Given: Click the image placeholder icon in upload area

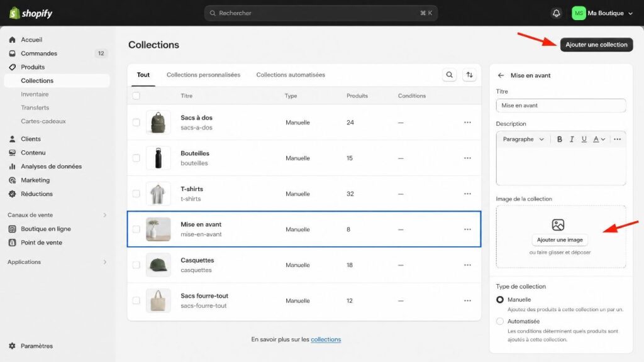Looking at the screenshot, I should pos(558,225).
